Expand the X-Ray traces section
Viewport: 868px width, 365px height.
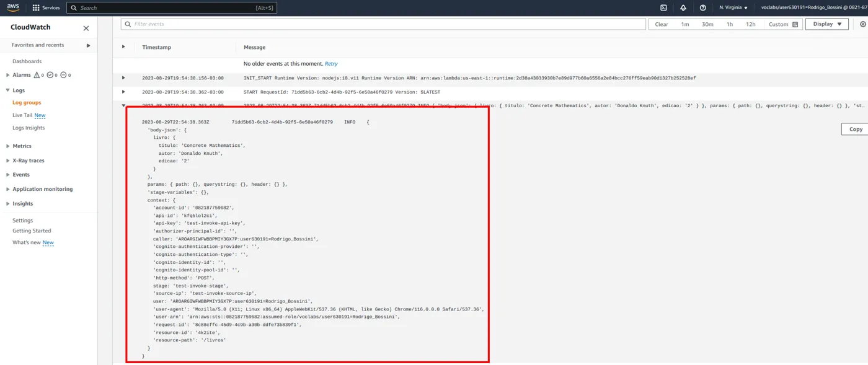coord(7,161)
